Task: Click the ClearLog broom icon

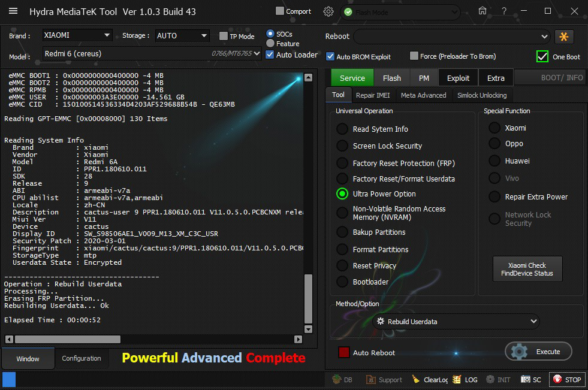Action: click(x=416, y=380)
